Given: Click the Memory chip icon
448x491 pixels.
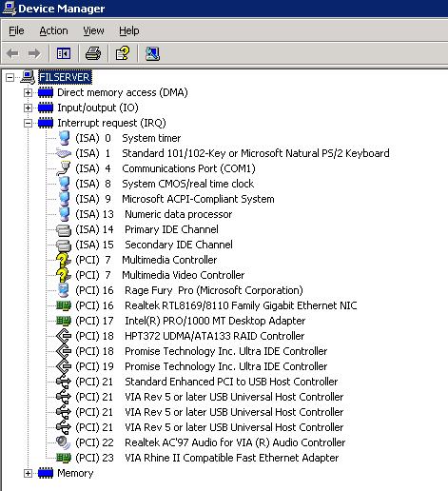Looking at the screenshot, I should [46, 473].
